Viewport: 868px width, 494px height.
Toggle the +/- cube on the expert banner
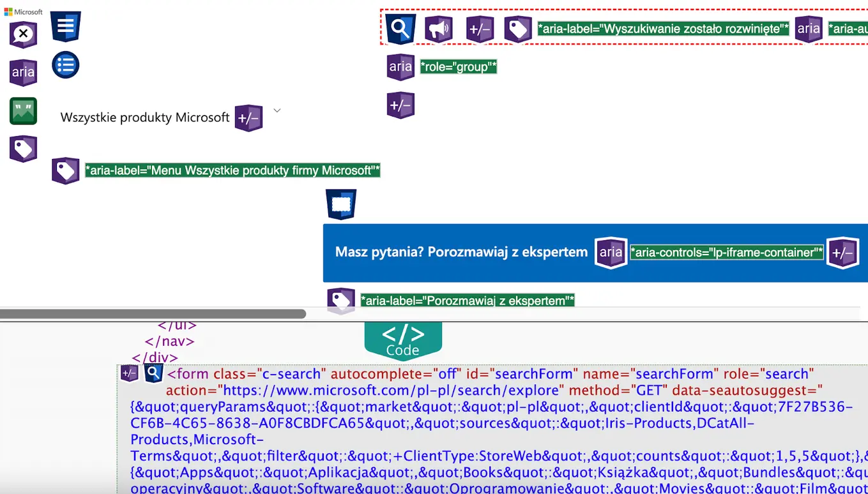(842, 253)
